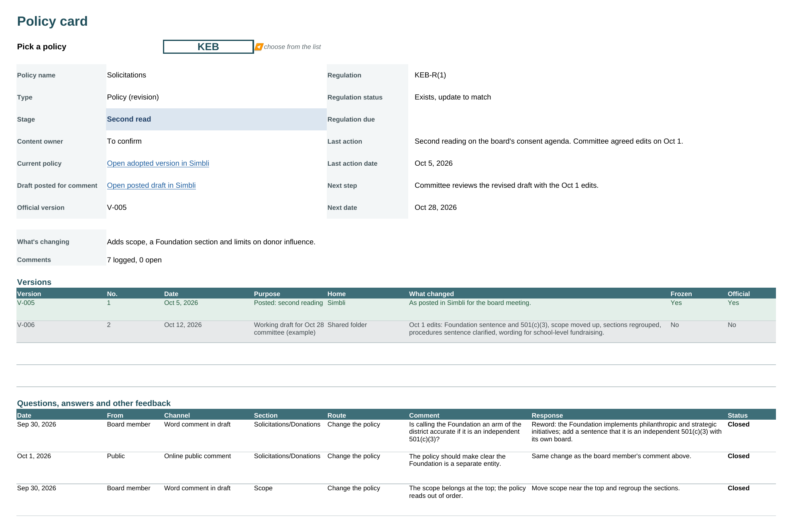Click 'Questions, answers and other feedback' heading
This screenshot has height=532, width=792.
pyautogui.click(x=94, y=403)
